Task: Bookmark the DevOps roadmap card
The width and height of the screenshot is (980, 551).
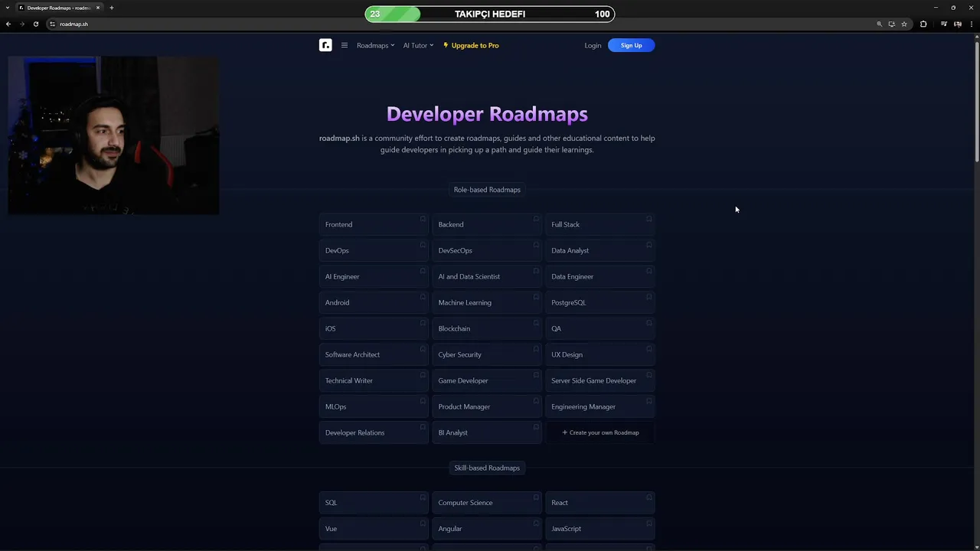Action: click(423, 245)
